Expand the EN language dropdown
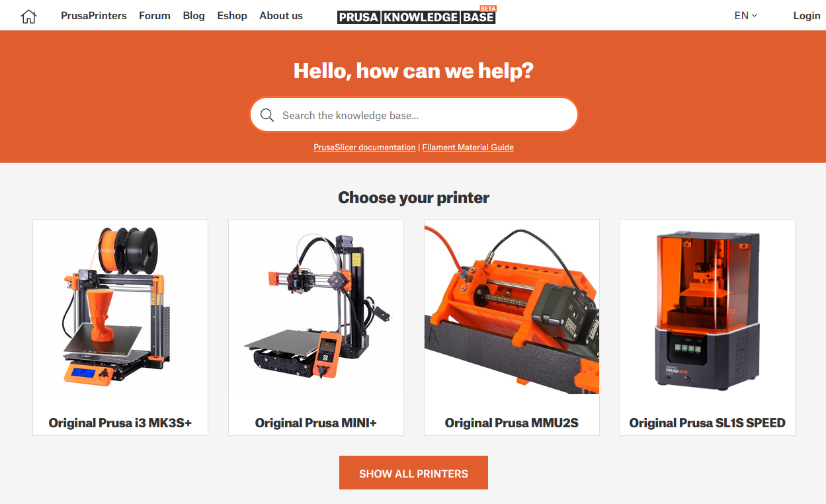Viewport: 826px width, 504px height. (745, 16)
